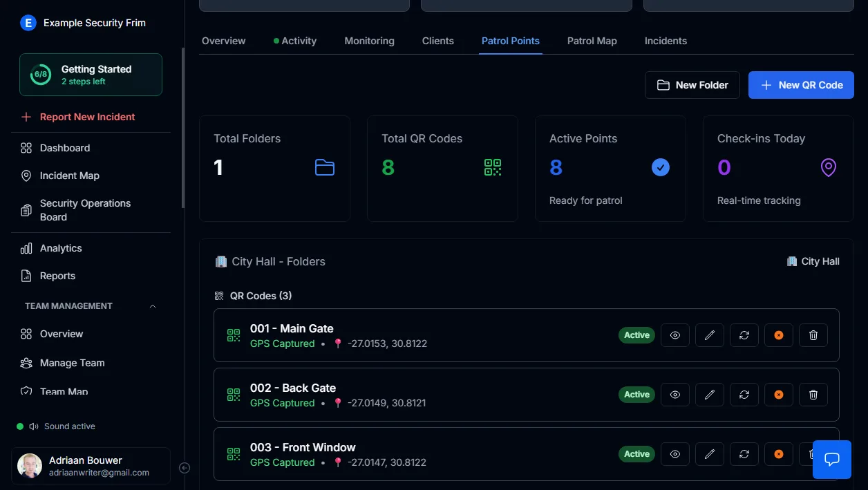
Task: Deactivate the 003 - Front Window point
Action: click(778, 454)
